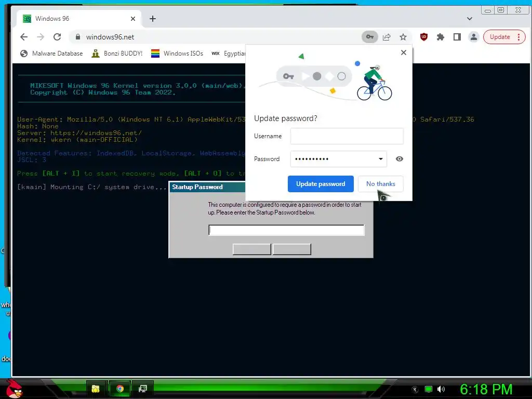Viewport: 532px width, 399px height.
Task: Click the 6:18 PM clock
Action: pyautogui.click(x=486, y=389)
